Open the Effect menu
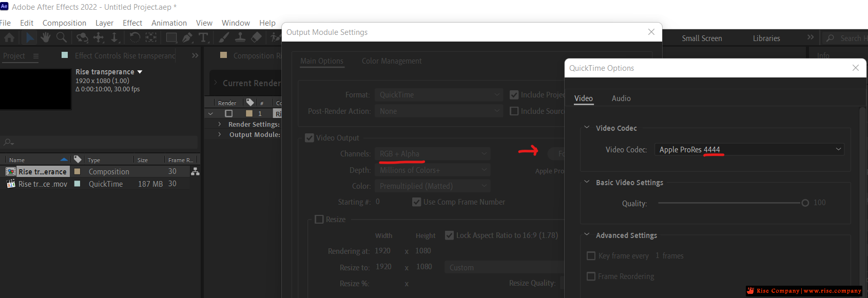This screenshot has width=868, height=298. [132, 23]
